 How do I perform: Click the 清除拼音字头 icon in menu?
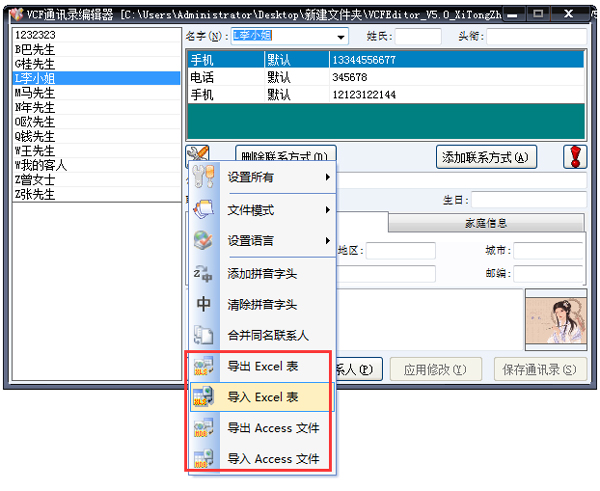(x=203, y=304)
